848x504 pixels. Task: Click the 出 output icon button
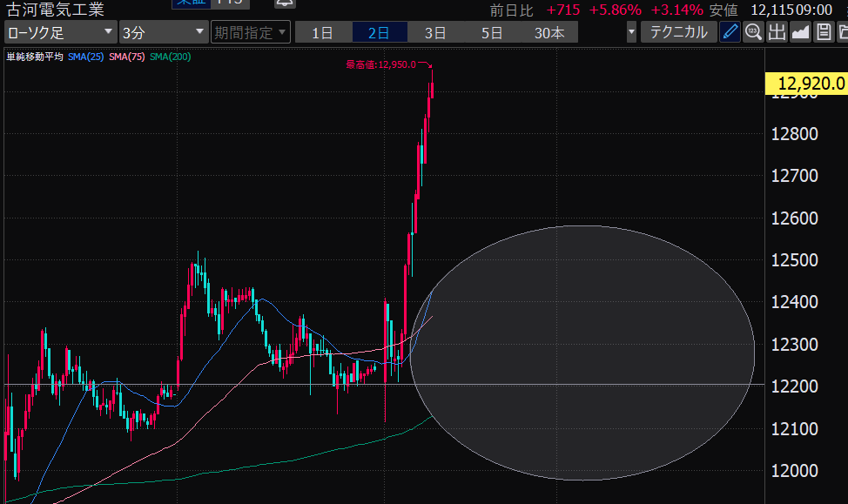click(777, 33)
